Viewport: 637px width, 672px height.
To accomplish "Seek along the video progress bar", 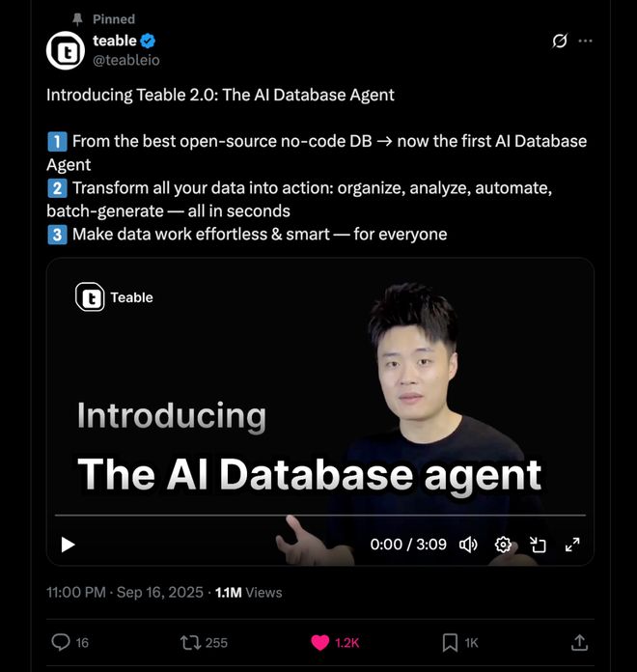I will (320, 516).
